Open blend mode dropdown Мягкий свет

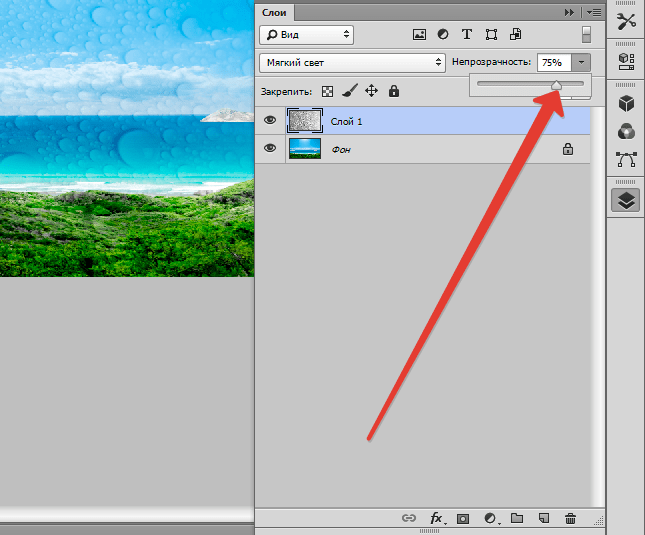(x=353, y=63)
